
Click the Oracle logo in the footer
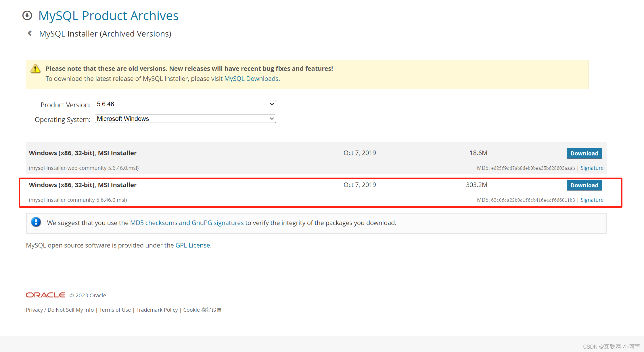click(x=45, y=295)
